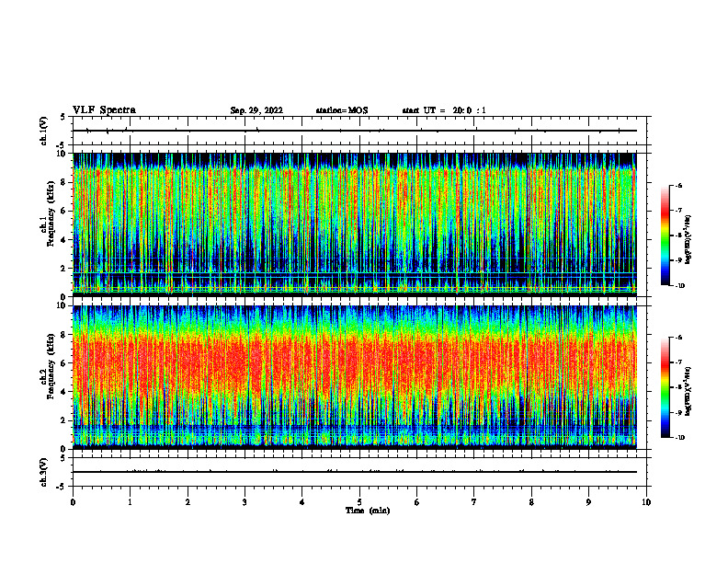The image size is (728, 563).
Task: Click time axis tick label "9"
Action: click(588, 502)
